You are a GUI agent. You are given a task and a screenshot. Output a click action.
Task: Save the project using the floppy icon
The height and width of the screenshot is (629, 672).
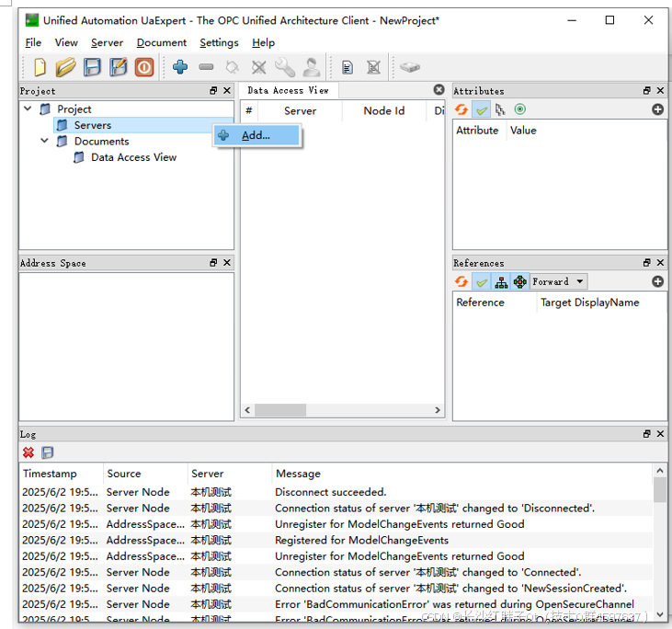(92, 67)
